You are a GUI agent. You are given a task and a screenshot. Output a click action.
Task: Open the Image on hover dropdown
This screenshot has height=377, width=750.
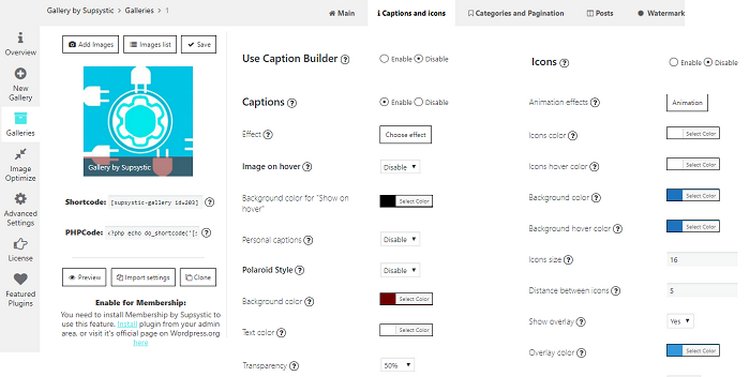pyautogui.click(x=400, y=167)
